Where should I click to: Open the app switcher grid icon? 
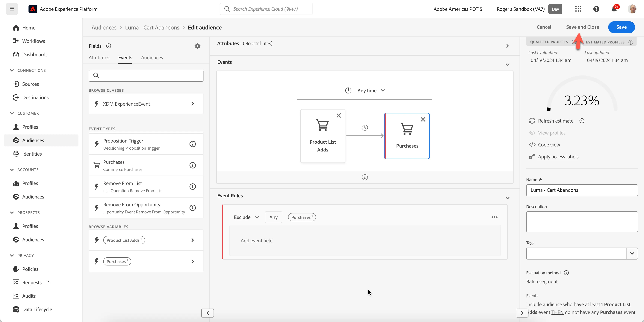(578, 9)
